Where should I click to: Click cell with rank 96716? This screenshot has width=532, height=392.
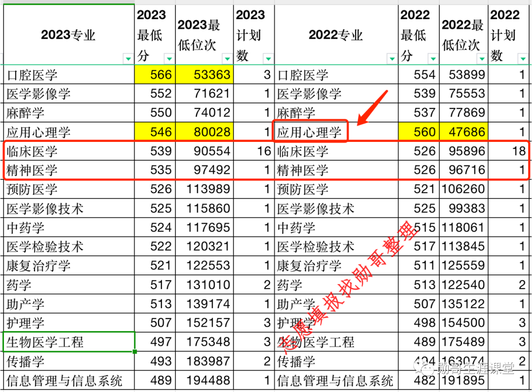464,170
